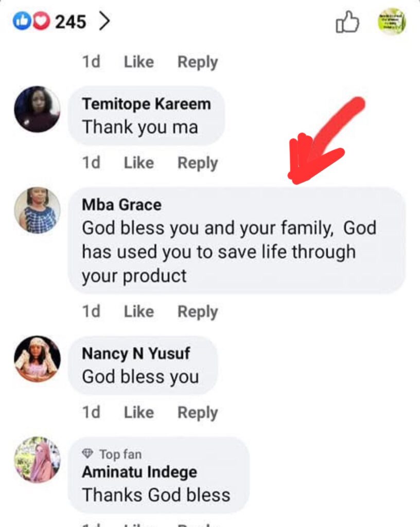Open the Aminatu Indege name link
Screen dimensions: 420x527
[139, 472]
